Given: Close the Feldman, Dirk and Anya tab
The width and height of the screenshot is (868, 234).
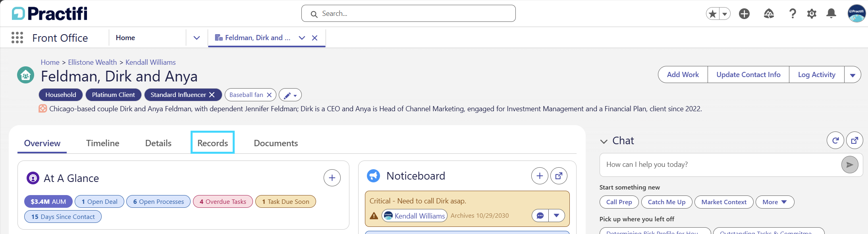Looking at the screenshot, I should pos(314,38).
